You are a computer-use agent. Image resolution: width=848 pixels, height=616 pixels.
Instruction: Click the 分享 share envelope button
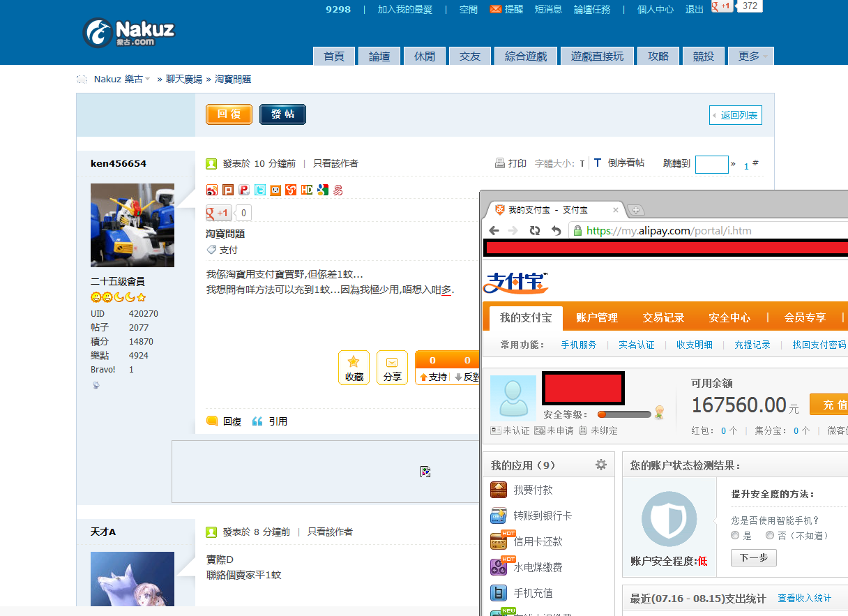tap(392, 368)
